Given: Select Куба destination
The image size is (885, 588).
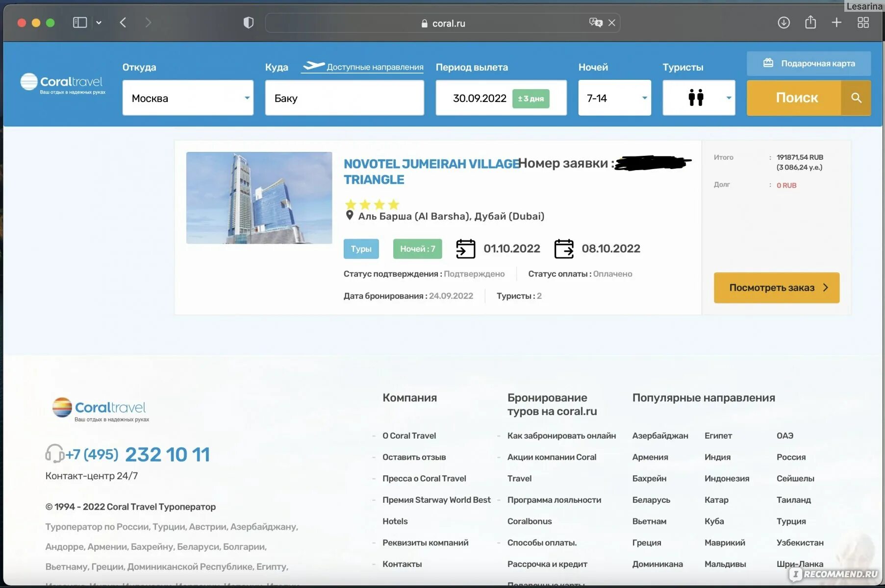Looking at the screenshot, I should (714, 521).
